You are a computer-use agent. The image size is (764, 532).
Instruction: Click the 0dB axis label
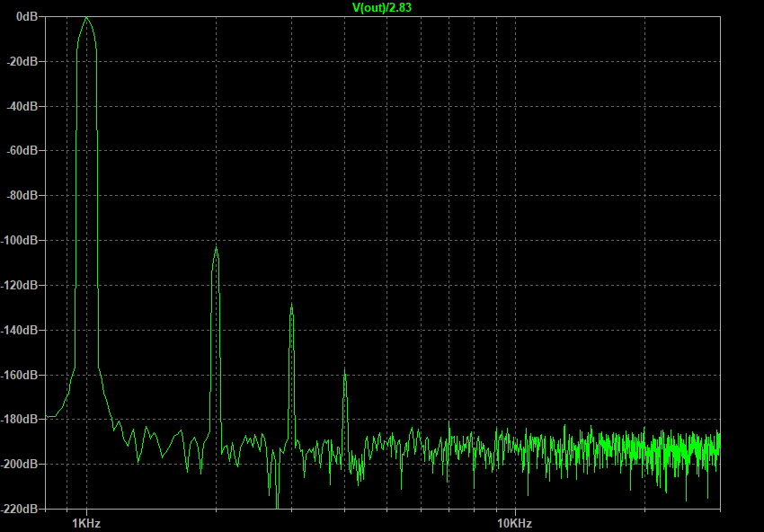[27, 16]
